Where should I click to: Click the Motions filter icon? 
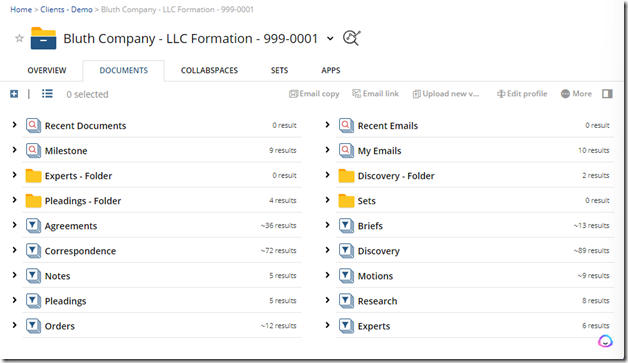[x=346, y=276]
